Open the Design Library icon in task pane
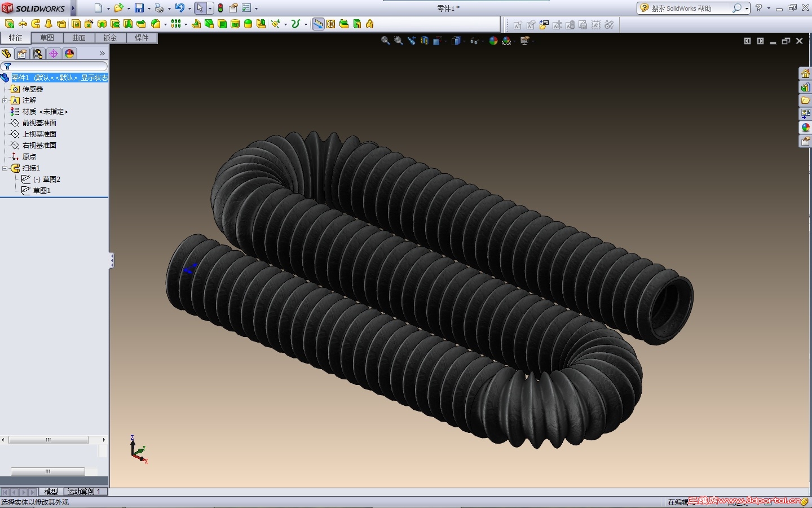This screenshot has width=812, height=508. click(x=805, y=87)
